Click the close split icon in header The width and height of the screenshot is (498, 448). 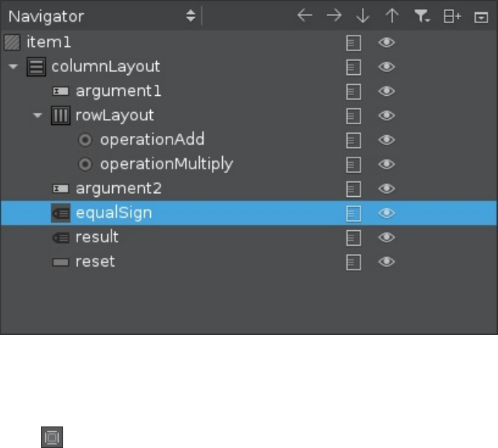[480, 16]
